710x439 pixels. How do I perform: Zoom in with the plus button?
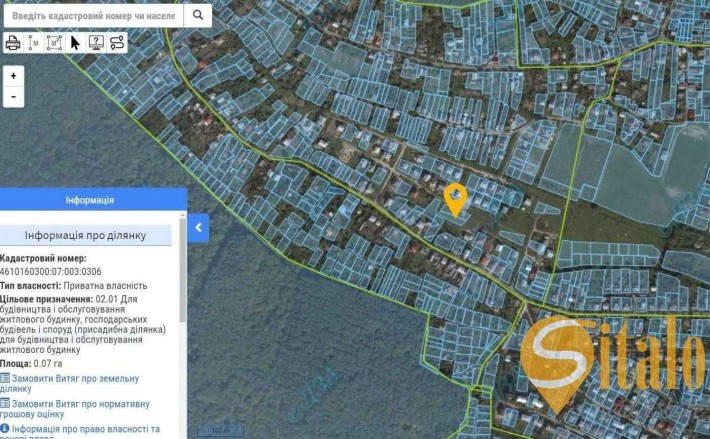[14, 76]
